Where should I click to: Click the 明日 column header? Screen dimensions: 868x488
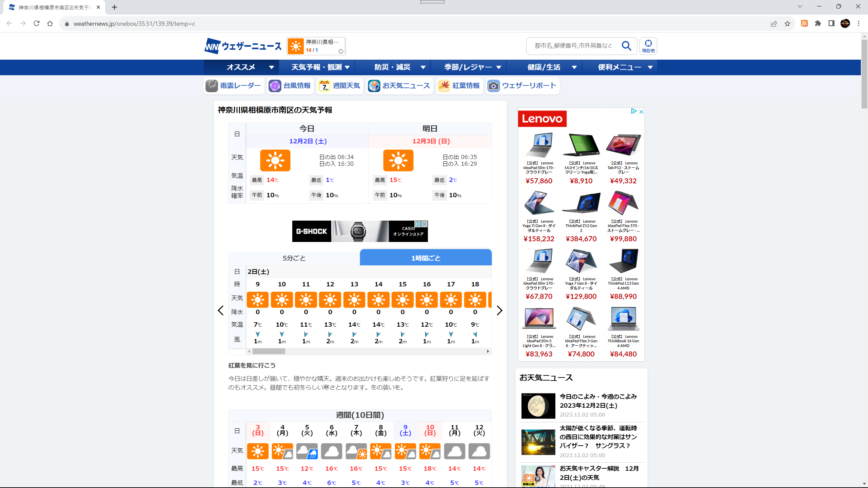pos(430,129)
